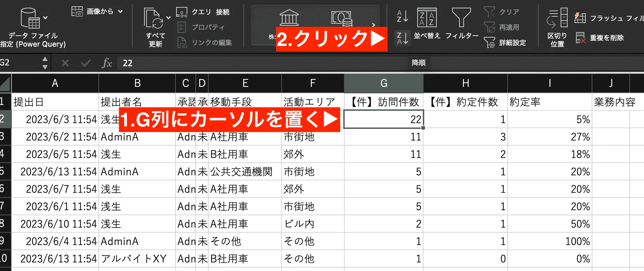Image resolution: width=644 pixels, height=271 pixels.
Task: Click the 50% rate cell
Action: click(x=550, y=224)
